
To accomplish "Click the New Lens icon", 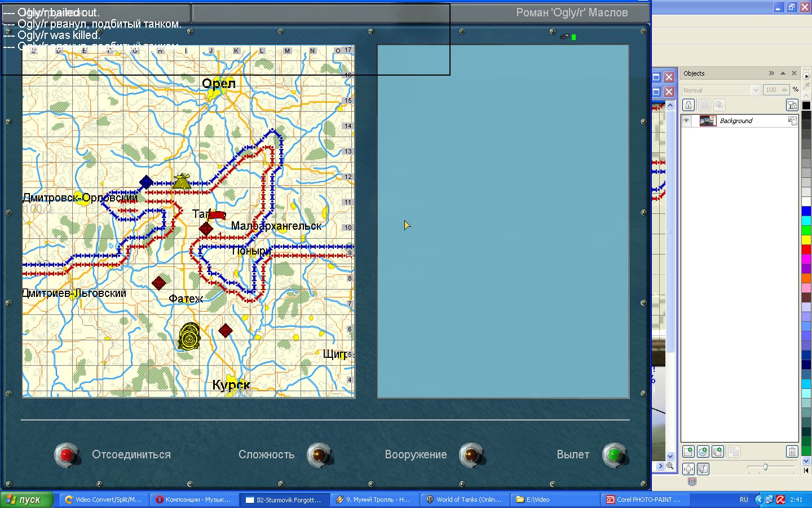I will click(x=703, y=452).
